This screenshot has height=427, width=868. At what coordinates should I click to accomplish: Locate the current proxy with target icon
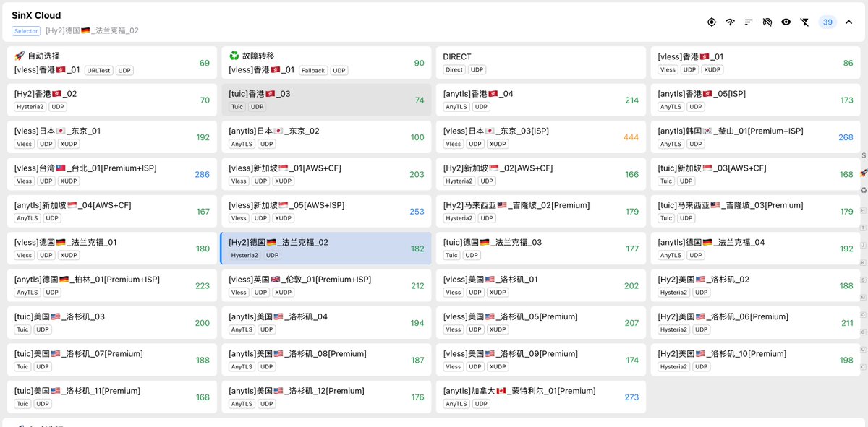point(712,22)
